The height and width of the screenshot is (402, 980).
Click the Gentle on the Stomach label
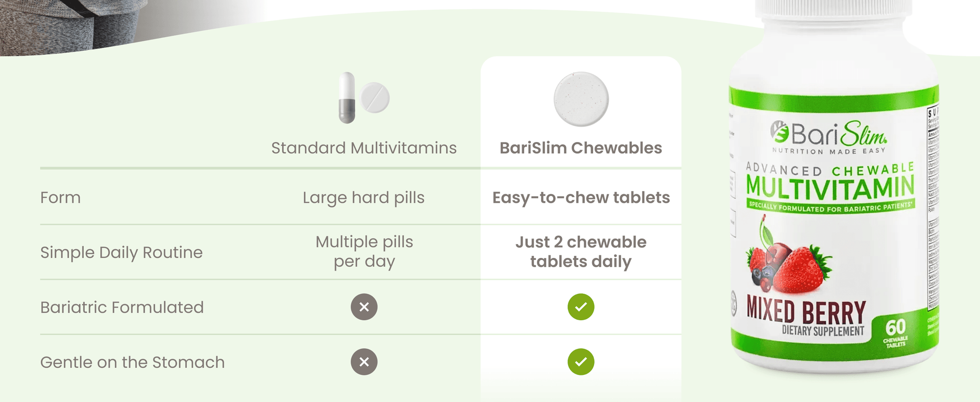point(132,362)
